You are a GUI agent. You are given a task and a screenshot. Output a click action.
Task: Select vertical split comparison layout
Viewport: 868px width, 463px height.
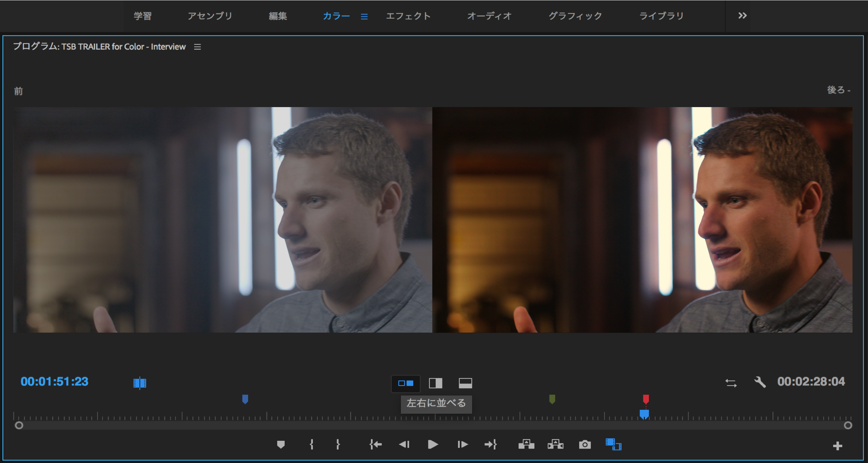[435, 383]
